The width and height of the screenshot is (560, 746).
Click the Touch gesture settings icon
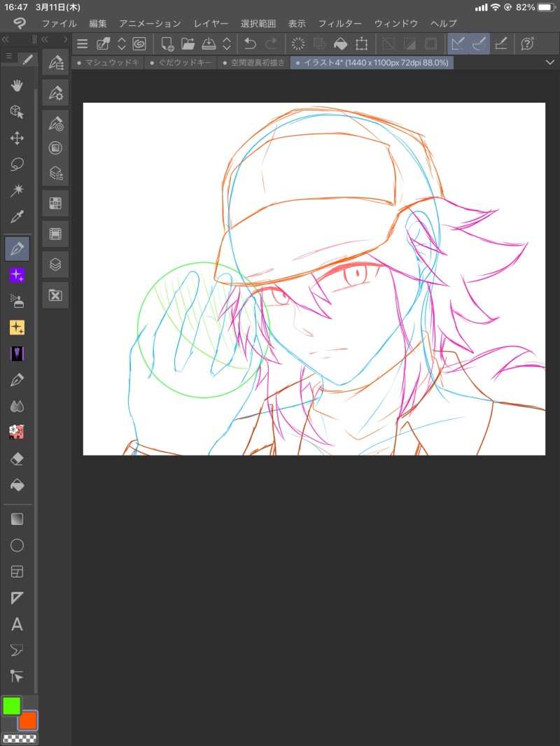tap(103, 44)
